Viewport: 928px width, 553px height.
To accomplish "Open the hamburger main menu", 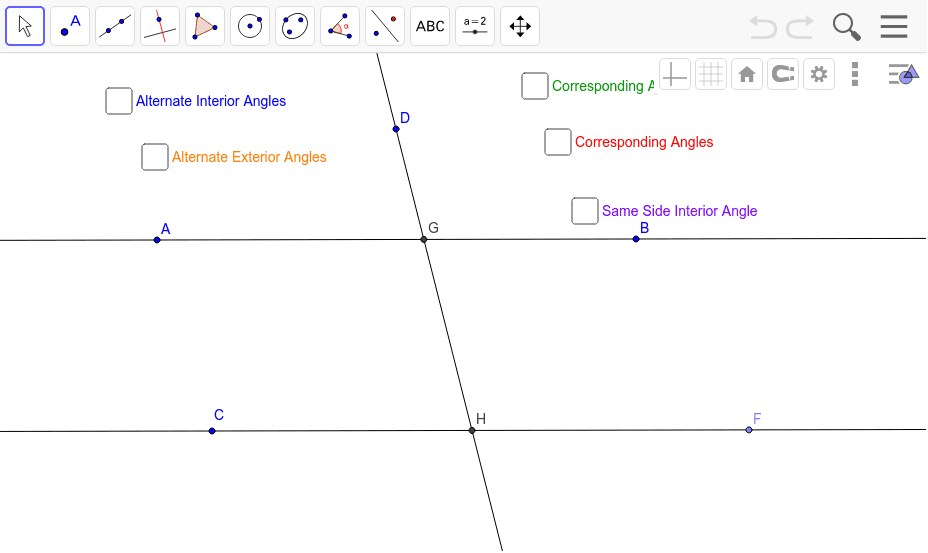I will [x=894, y=27].
